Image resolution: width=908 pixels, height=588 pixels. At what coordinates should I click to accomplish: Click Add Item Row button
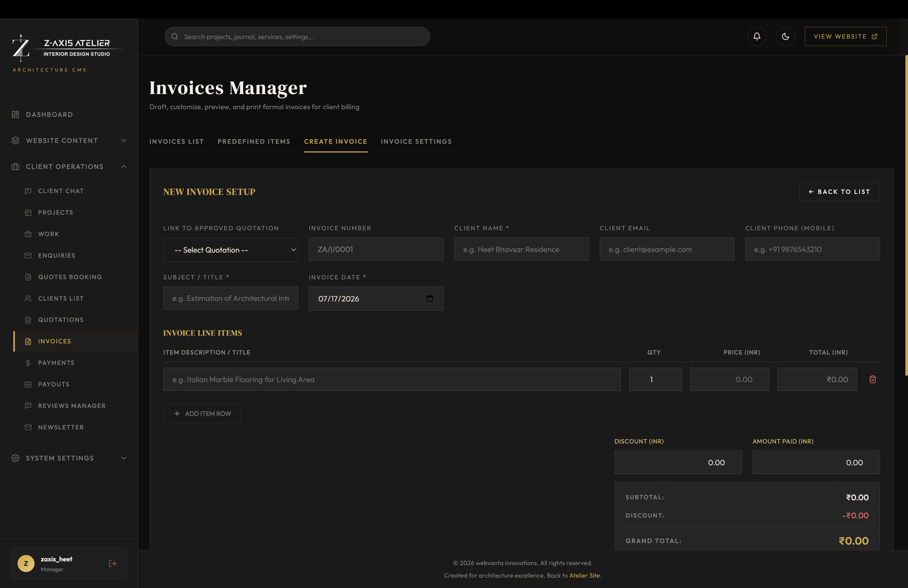pyautogui.click(x=202, y=414)
